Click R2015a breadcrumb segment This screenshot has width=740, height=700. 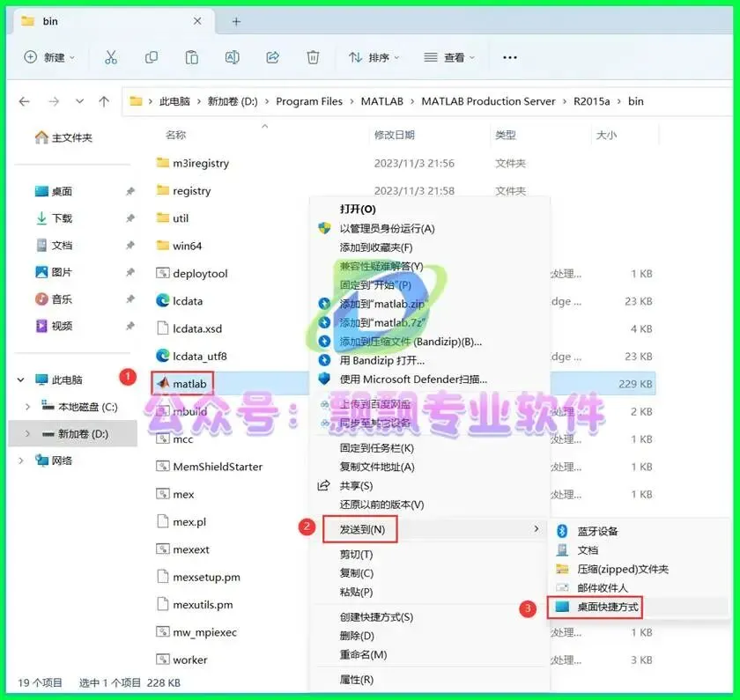[591, 101]
